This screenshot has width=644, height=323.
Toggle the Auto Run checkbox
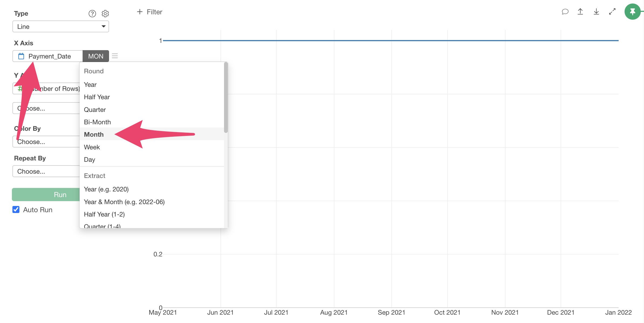[x=16, y=209]
